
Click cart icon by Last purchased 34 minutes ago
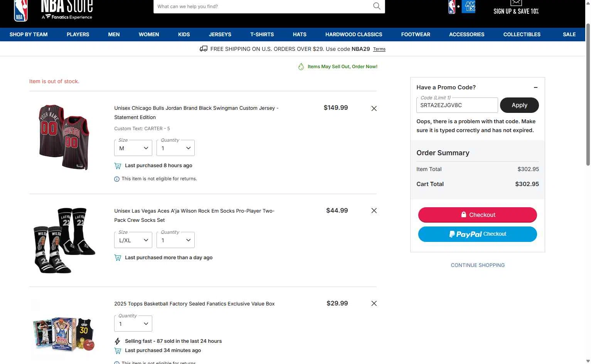[118, 351]
